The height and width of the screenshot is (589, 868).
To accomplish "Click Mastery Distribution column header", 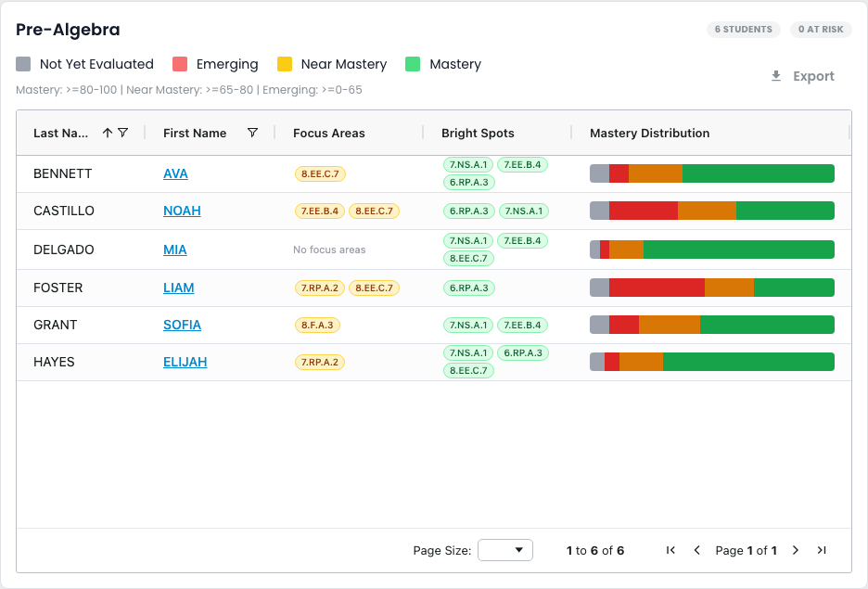I will point(649,133).
